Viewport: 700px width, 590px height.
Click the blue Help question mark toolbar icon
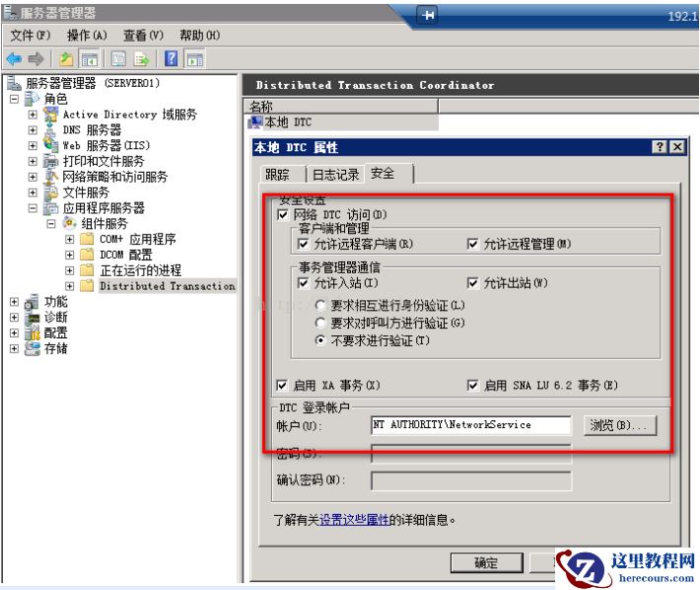point(171,58)
